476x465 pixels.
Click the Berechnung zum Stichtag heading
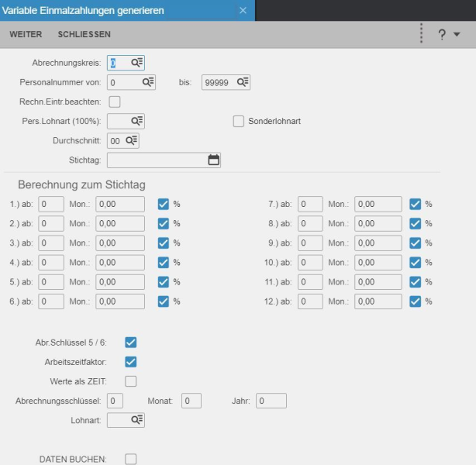point(81,184)
